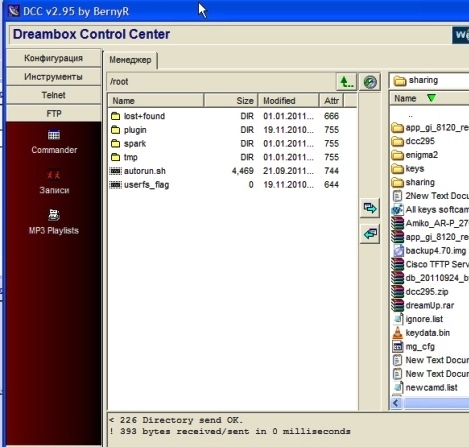Refresh the remote /root listing
This screenshot has width=469, height=447.
click(x=370, y=82)
